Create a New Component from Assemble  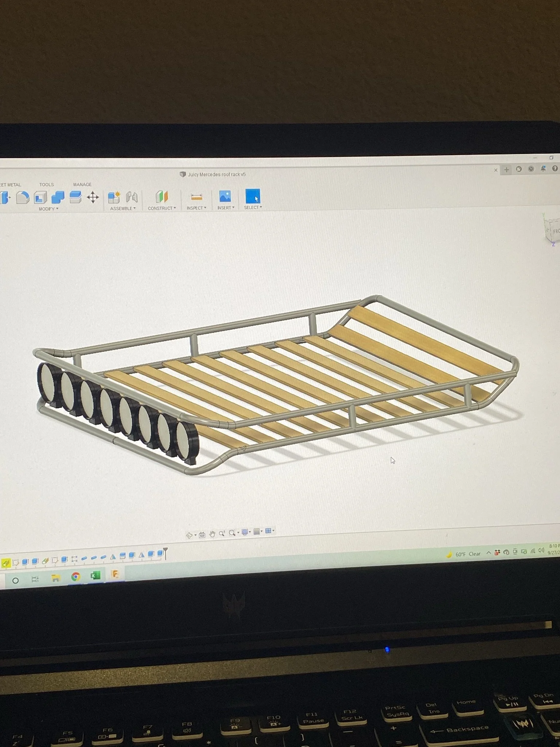click(114, 197)
